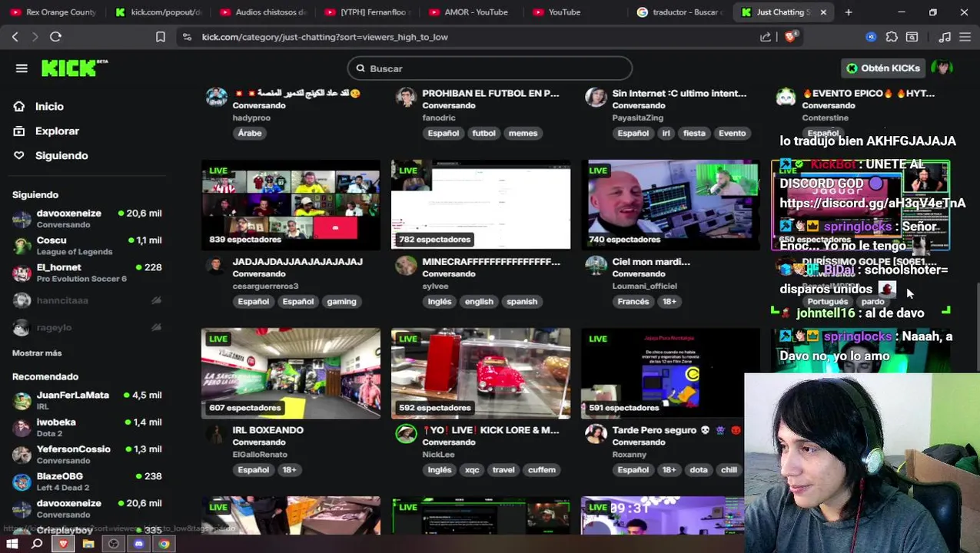Click the KICK logo
Viewport: 980px width, 553px height.
point(75,68)
